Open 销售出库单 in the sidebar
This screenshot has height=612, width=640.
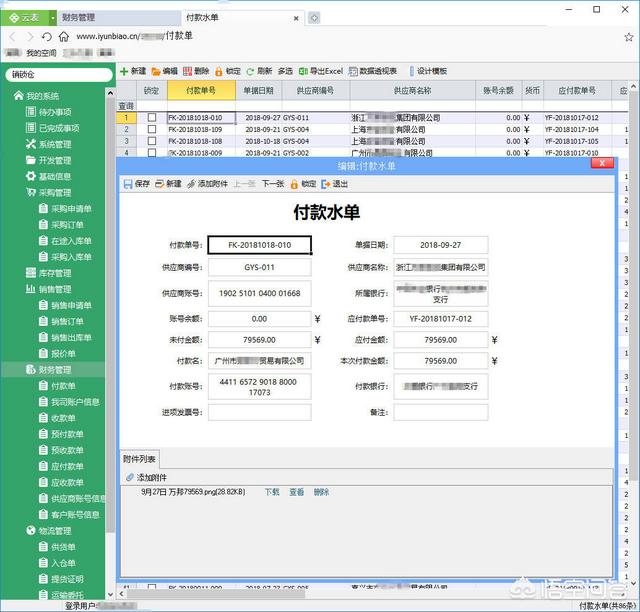65,337
